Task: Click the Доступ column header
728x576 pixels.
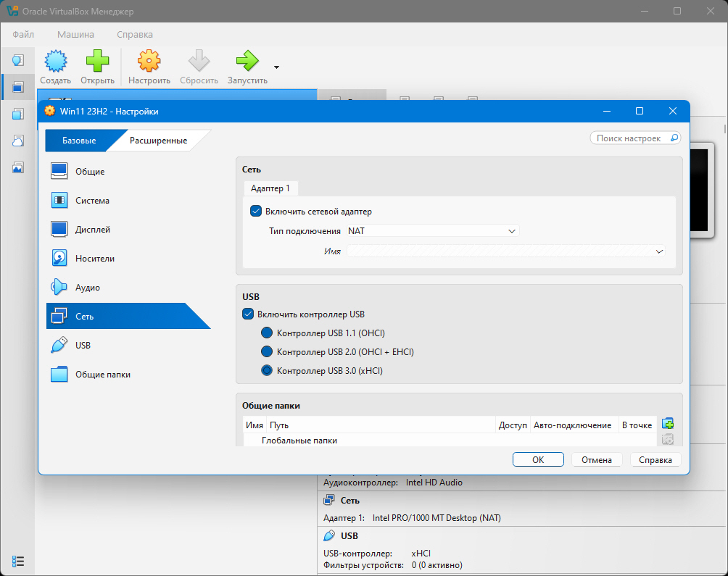Action: 513,425
